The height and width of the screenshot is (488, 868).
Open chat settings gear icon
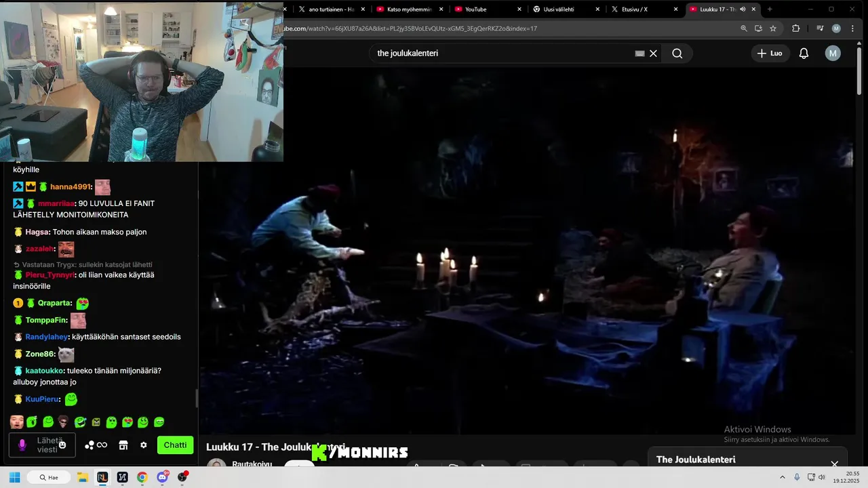(x=144, y=445)
